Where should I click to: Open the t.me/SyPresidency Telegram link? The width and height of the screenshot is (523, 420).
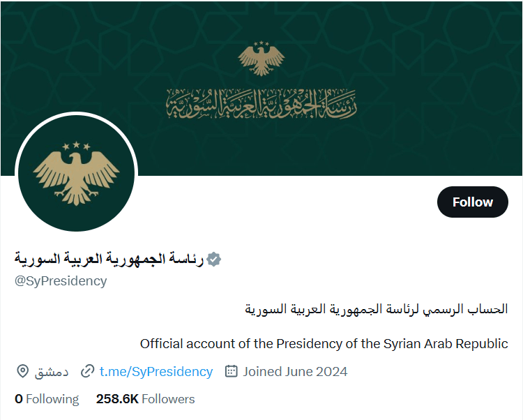pos(156,371)
